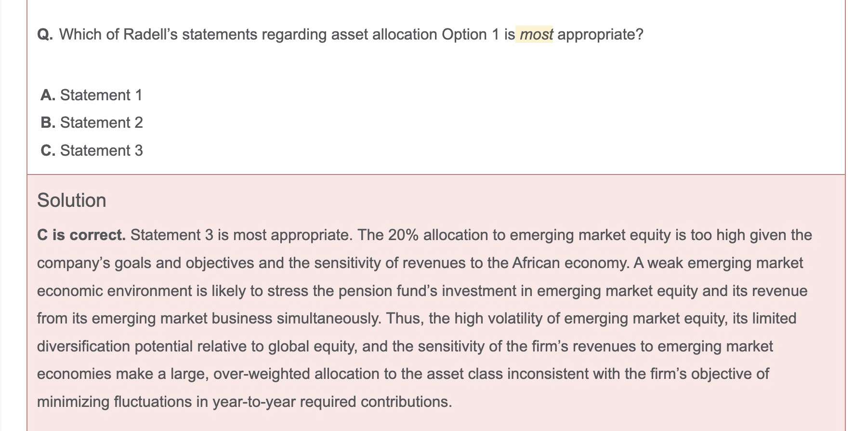Choose answer C. Statement 3
Screen dimensions: 868x431
click(x=92, y=151)
